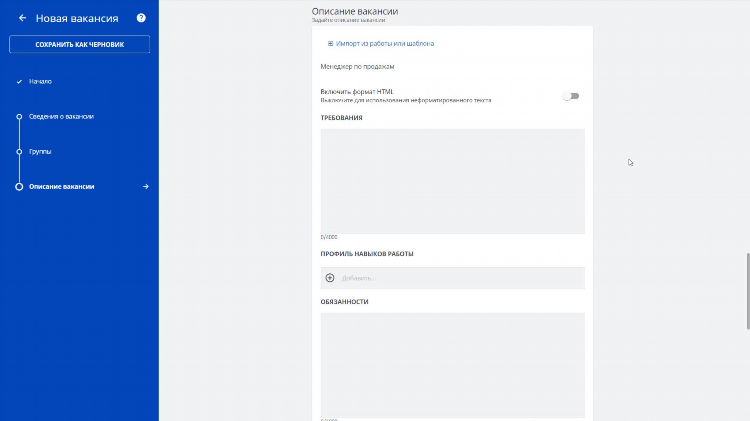This screenshot has height=421, width=750.
Task: Click inside the ТРЕБОВАНИЯ text area
Action: [x=452, y=181]
